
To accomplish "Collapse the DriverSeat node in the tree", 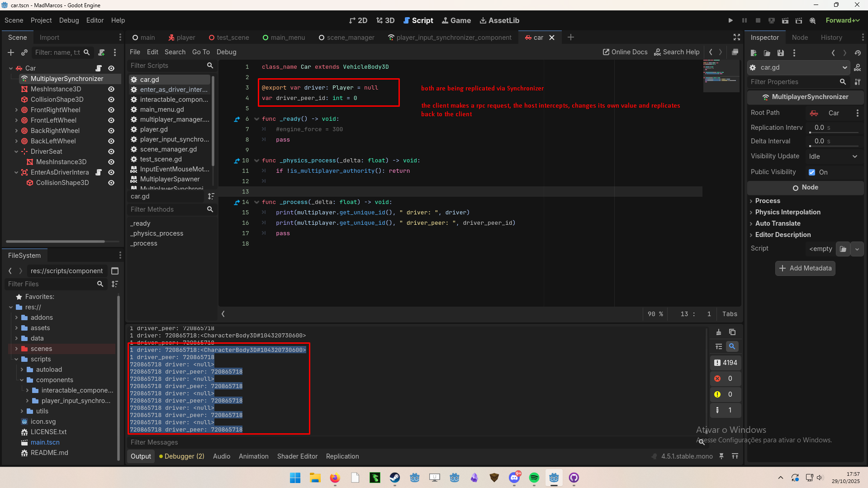I will pos(16,152).
